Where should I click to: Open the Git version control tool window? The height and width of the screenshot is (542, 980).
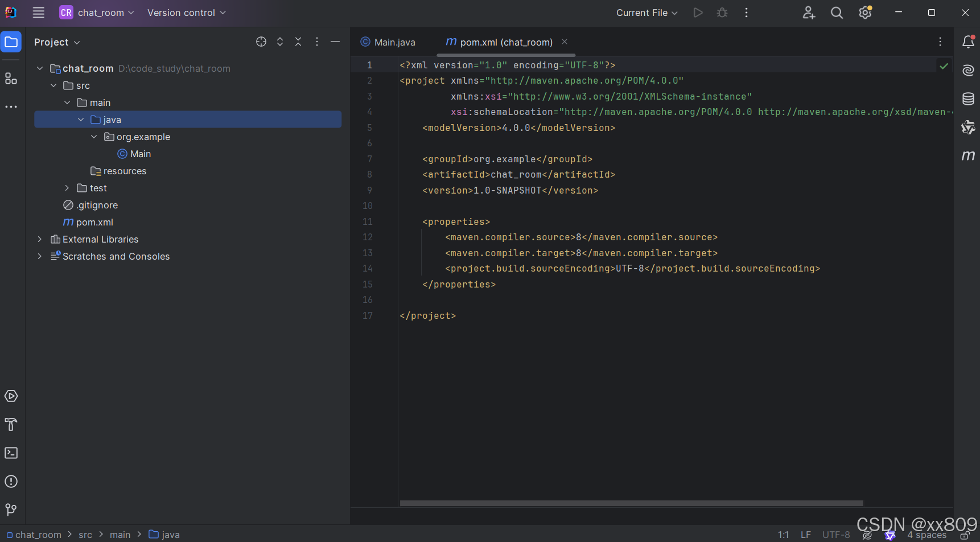pyautogui.click(x=11, y=510)
